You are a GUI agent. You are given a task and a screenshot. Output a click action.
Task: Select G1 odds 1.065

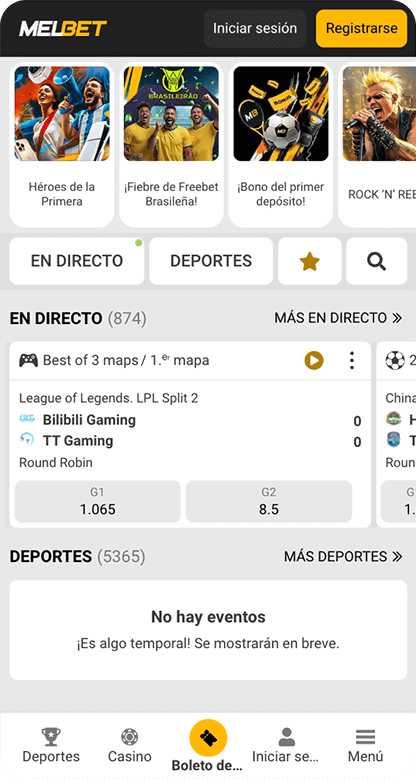point(98,501)
